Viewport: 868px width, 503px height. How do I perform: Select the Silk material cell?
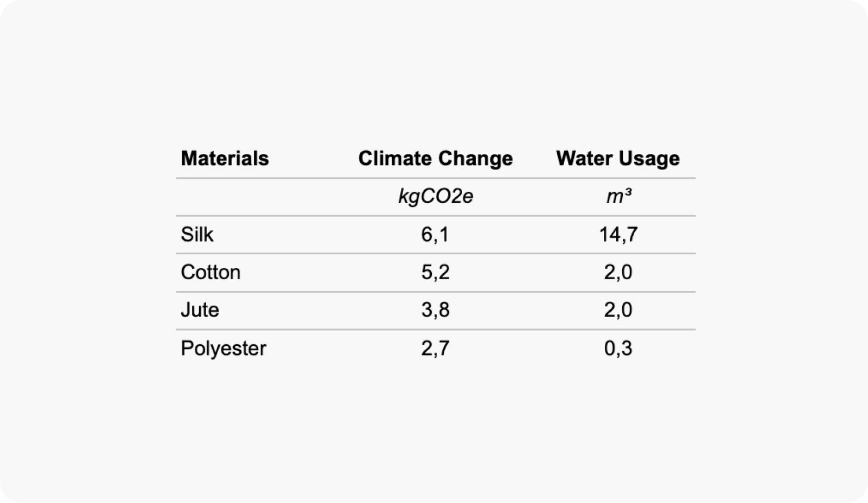197,235
